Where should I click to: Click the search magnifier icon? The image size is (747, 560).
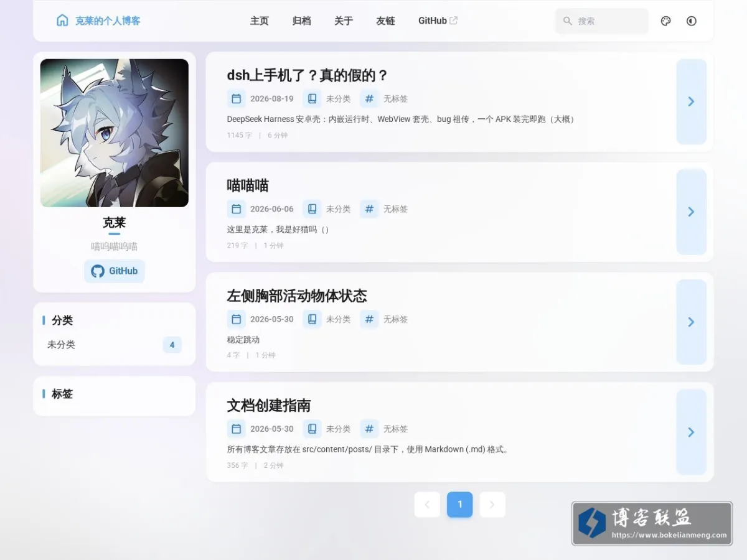(568, 21)
